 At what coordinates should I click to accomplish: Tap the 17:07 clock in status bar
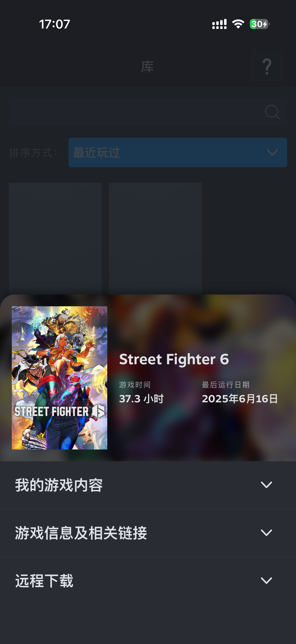point(54,24)
